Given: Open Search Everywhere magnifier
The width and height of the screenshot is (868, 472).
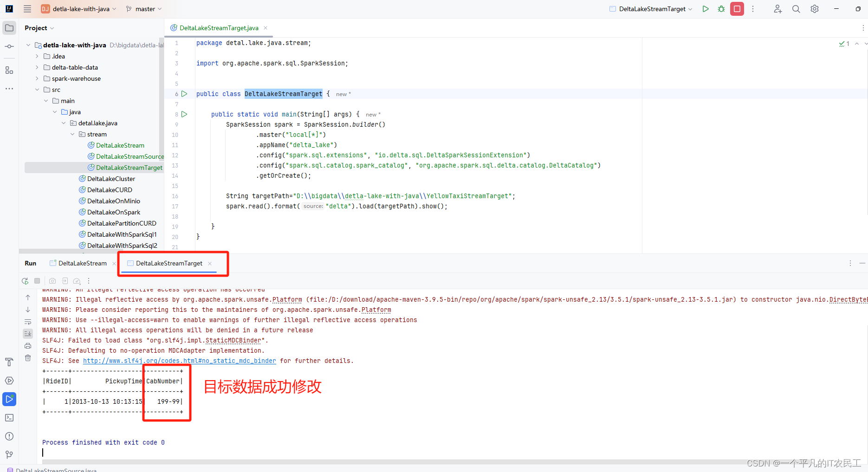Looking at the screenshot, I should click(x=796, y=9).
